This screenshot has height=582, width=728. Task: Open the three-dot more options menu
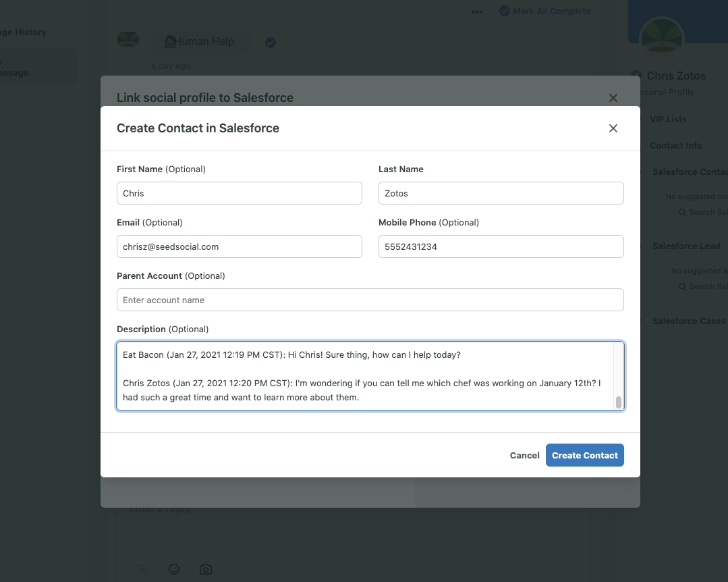477,12
